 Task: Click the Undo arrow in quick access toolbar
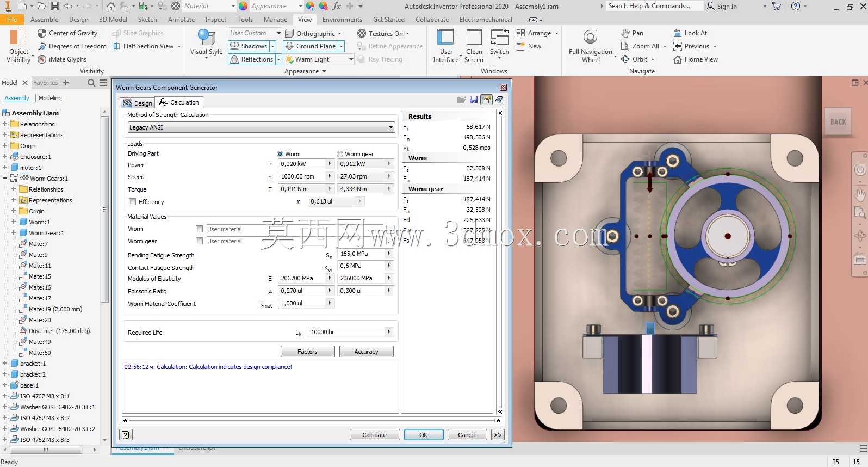pos(68,6)
